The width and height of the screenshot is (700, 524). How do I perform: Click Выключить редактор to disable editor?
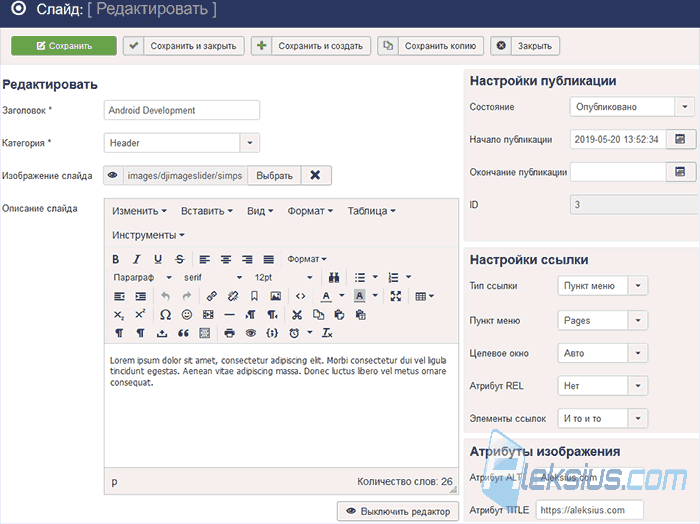tap(398, 512)
